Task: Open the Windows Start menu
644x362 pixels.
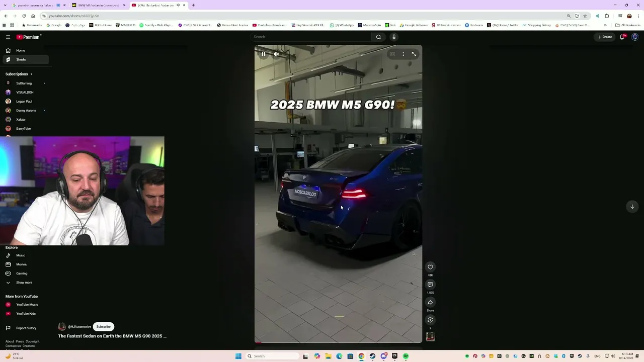Action: click(238, 356)
